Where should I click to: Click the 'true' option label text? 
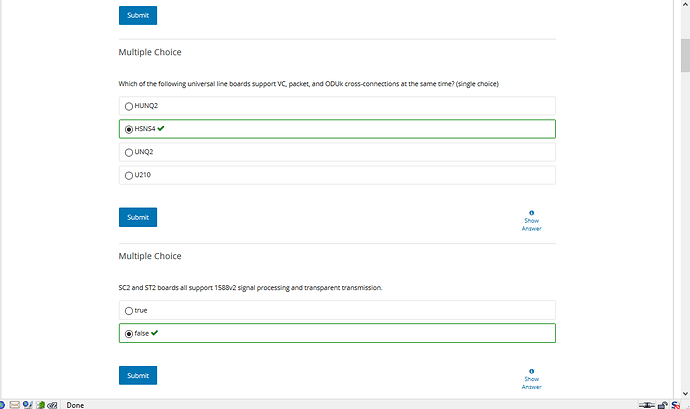[x=141, y=310]
